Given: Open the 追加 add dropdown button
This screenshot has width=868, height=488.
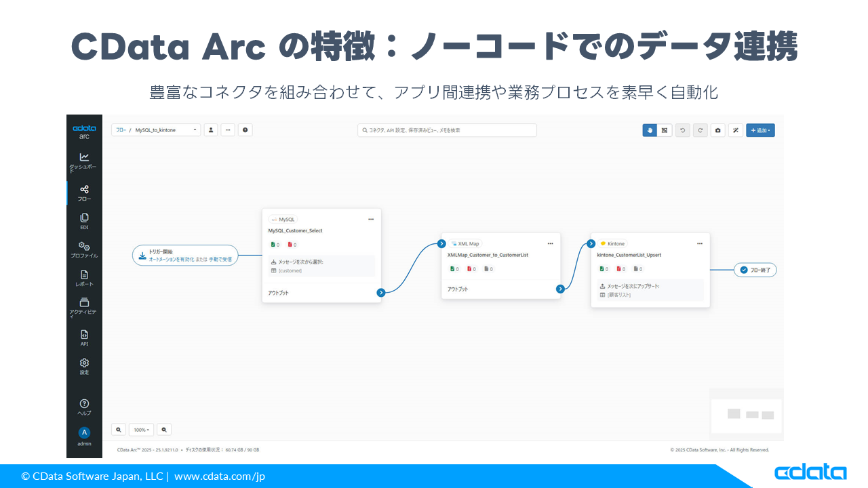Looking at the screenshot, I should click(760, 130).
